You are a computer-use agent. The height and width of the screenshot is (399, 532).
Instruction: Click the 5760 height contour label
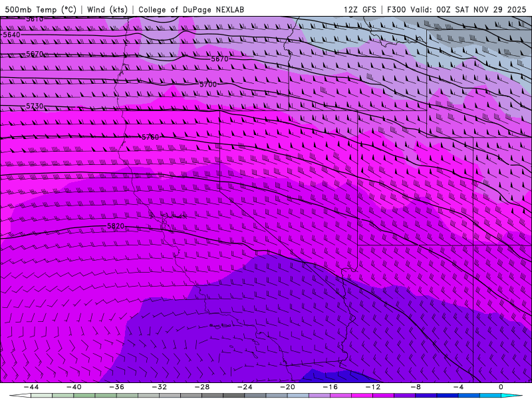click(150, 137)
